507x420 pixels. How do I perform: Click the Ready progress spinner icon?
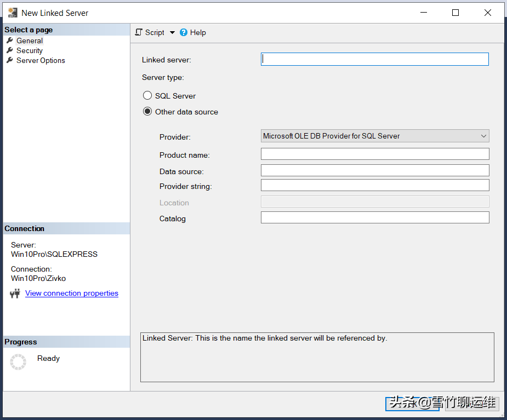pyautogui.click(x=18, y=361)
